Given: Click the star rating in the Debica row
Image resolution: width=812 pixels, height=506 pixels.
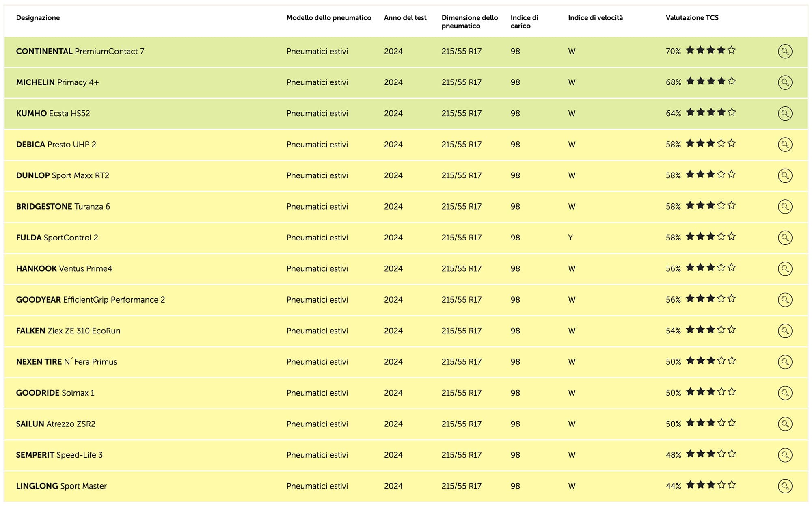Looking at the screenshot, I should 711,143.
